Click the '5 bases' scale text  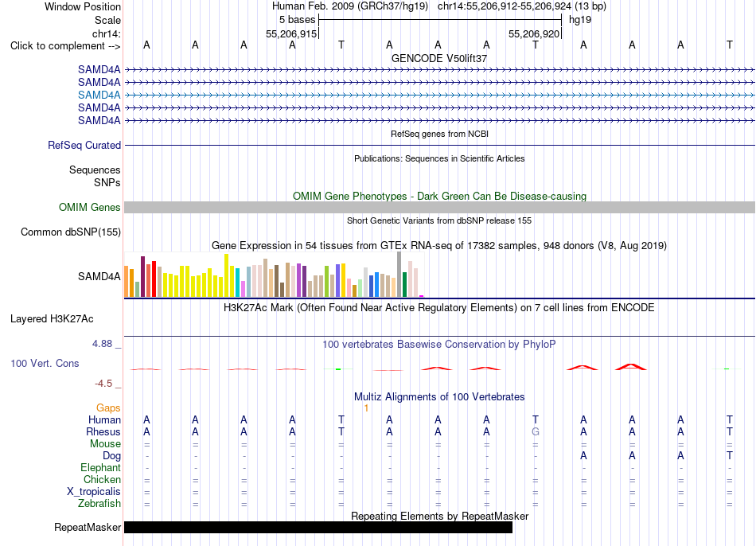297,20
